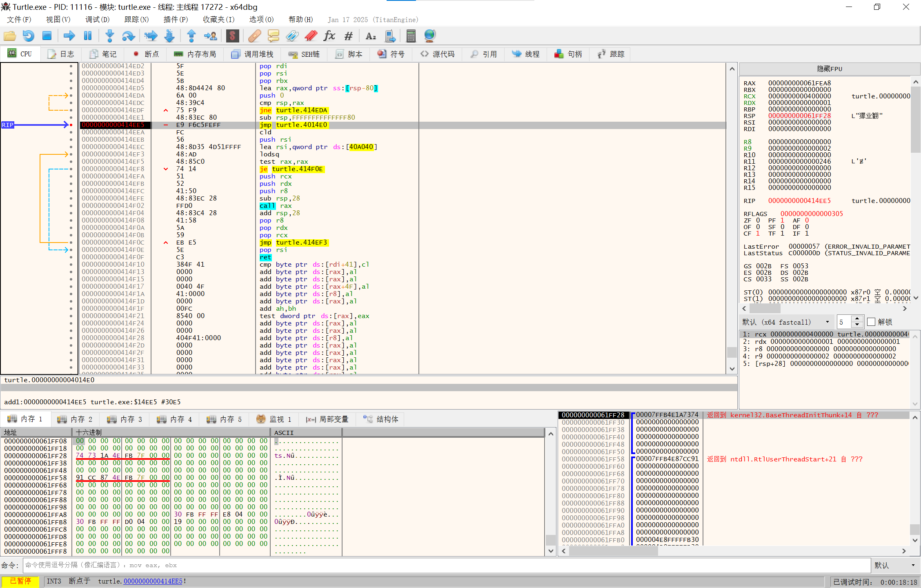Open patches with the band-aid icon
This screenshot has height=588, width=921.
[254, 36]
